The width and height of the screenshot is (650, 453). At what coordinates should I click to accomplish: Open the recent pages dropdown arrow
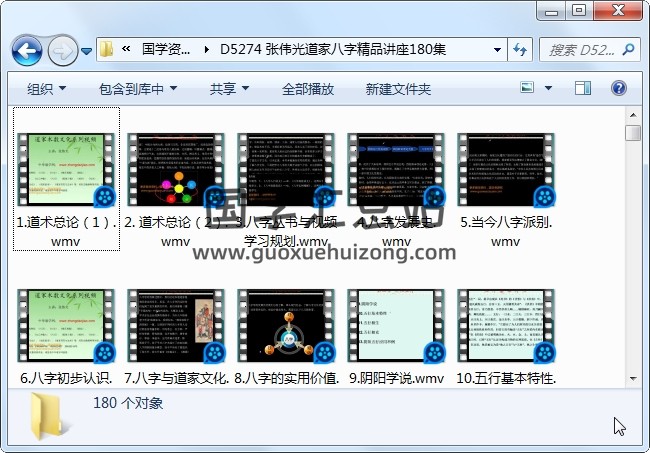tap(87, 49)
